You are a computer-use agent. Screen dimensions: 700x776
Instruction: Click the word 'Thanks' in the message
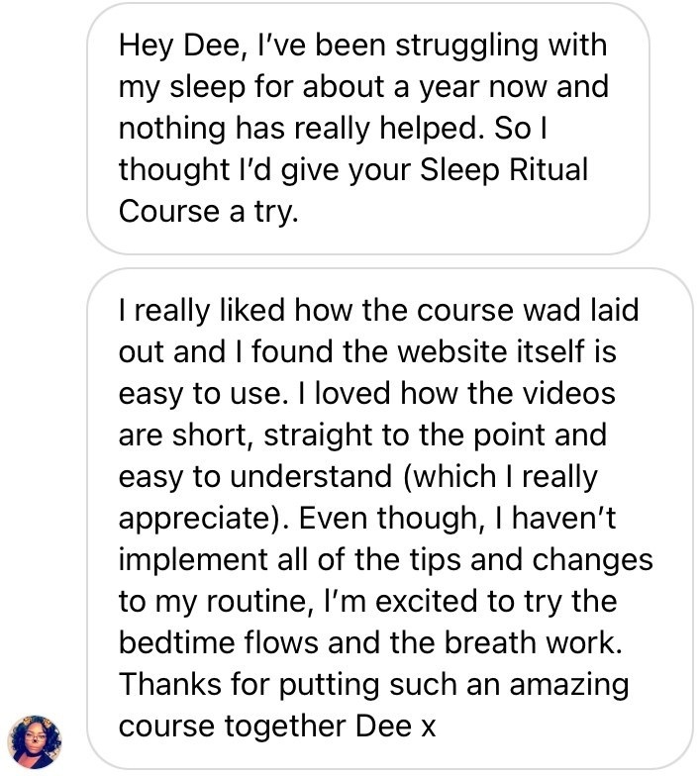click(x=170, y=685)
